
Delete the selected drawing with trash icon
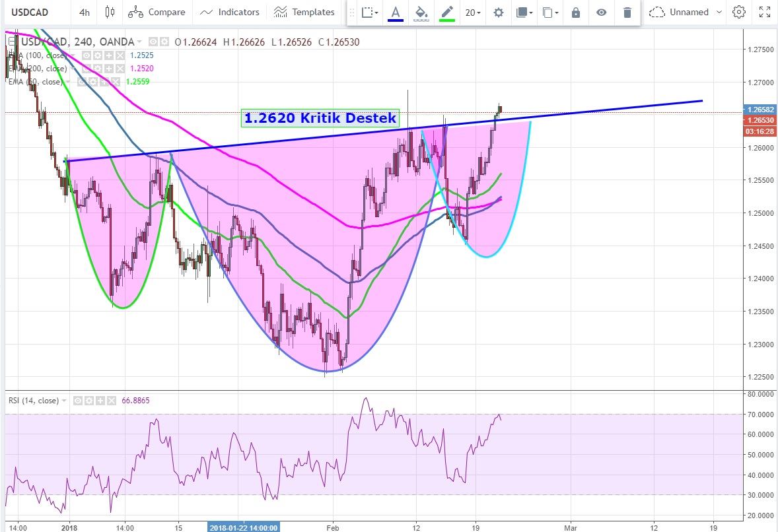pos(627,13)
